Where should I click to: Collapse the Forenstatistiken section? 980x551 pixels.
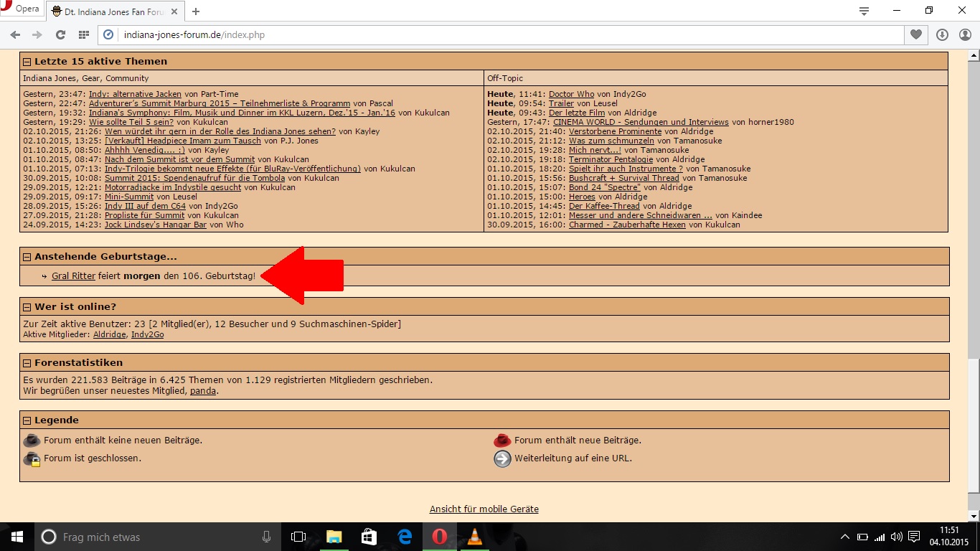27,363
